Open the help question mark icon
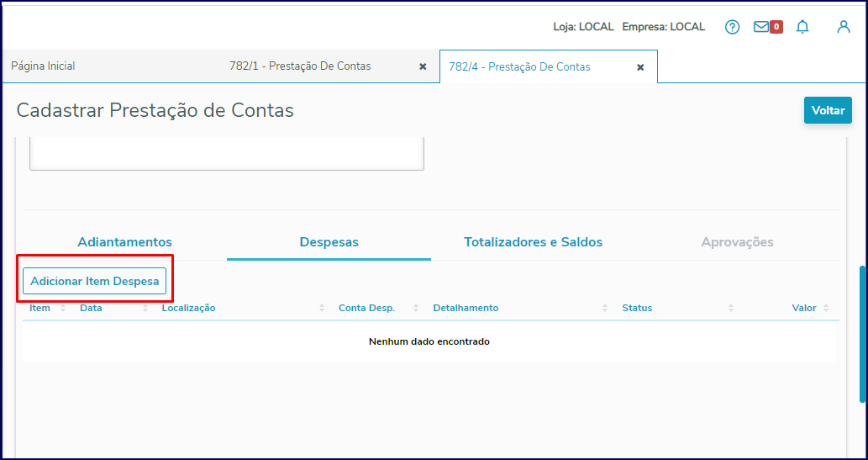Image resolution: width=868 pixels, height=460 pixels. click(x=732, y=27)
